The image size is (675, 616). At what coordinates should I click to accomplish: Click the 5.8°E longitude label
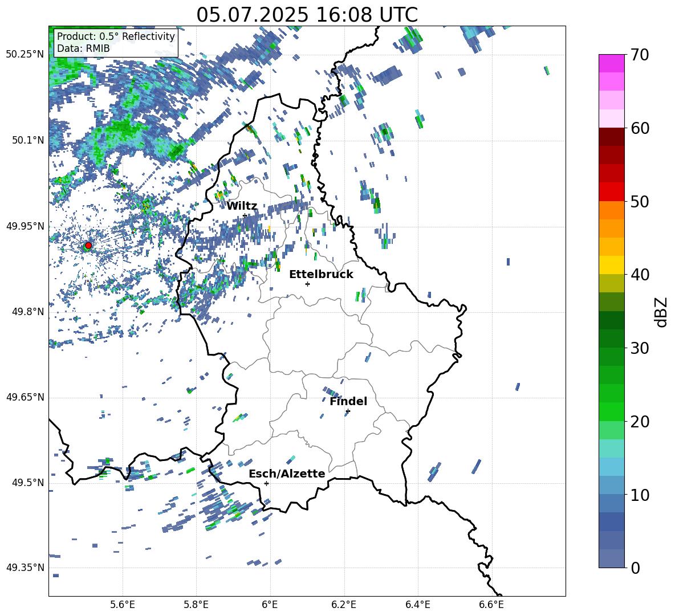tap(196, 605)
